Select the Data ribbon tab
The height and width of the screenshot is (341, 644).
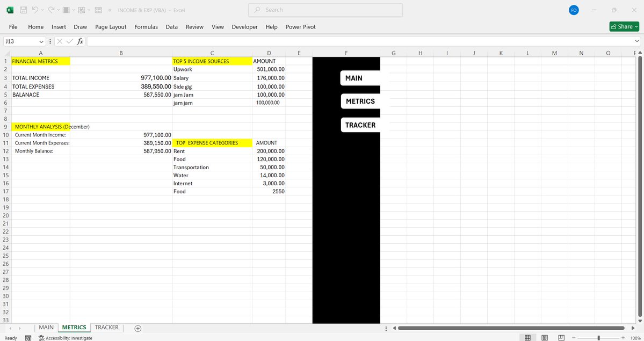click(172, 27)
